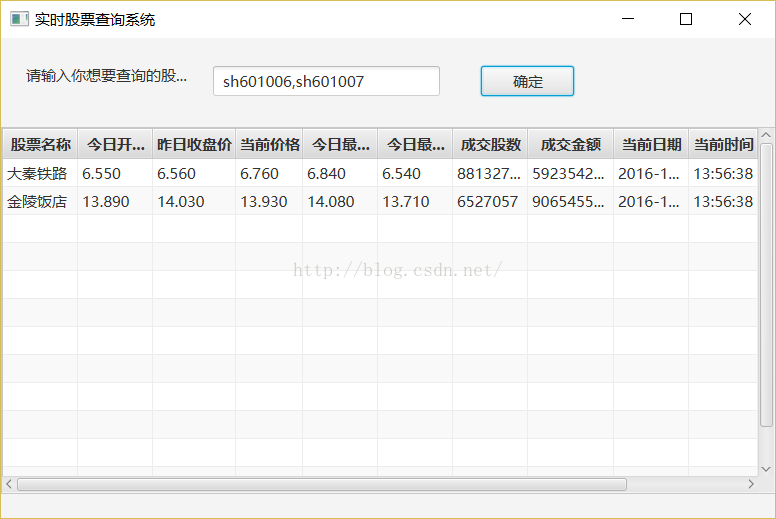Click the 请输入你想要查询的股... label

(x=106, y=76)
